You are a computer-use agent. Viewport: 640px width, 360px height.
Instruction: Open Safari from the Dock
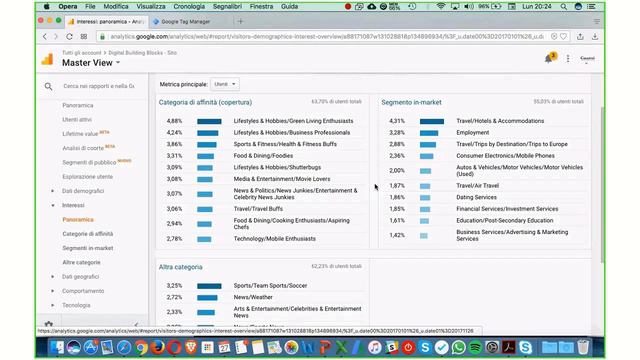pyautogui.click(x=124, y=347)
